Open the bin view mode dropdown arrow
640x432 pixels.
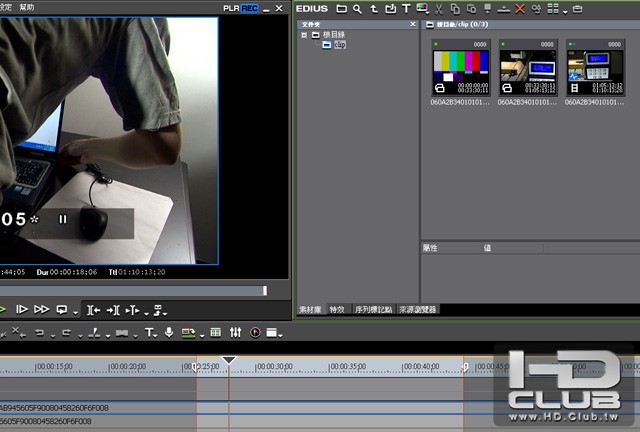click(565, 12)
